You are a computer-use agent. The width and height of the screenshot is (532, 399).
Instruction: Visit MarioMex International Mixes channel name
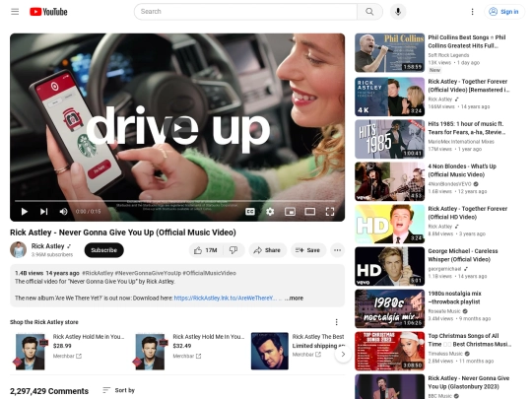(x=461, y=142)
